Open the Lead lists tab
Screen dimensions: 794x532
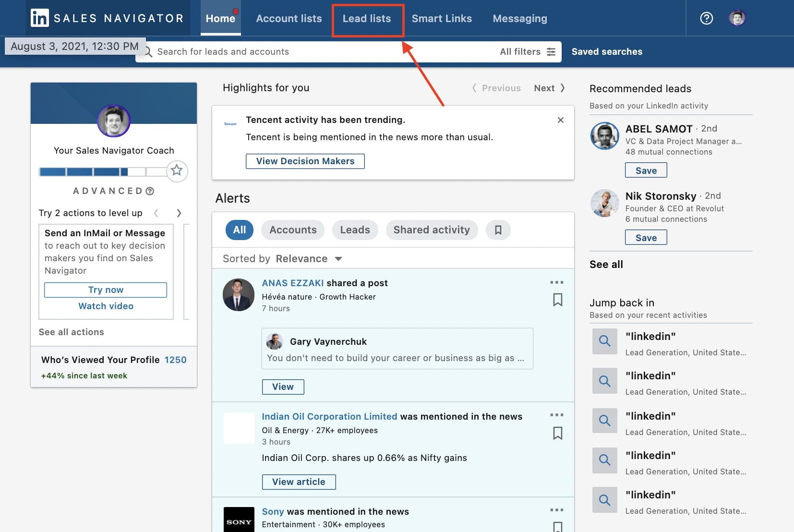pyautogui.click(x=367, y=19)
